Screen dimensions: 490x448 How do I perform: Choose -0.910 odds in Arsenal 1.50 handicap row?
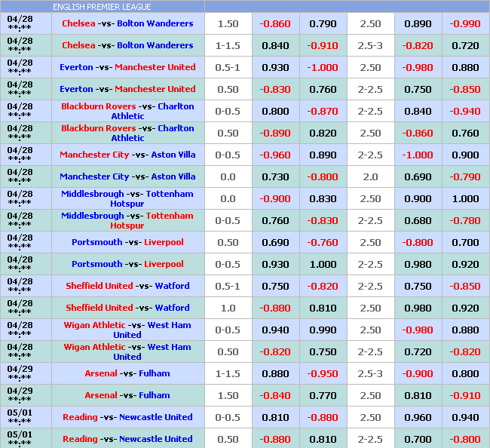465,396
